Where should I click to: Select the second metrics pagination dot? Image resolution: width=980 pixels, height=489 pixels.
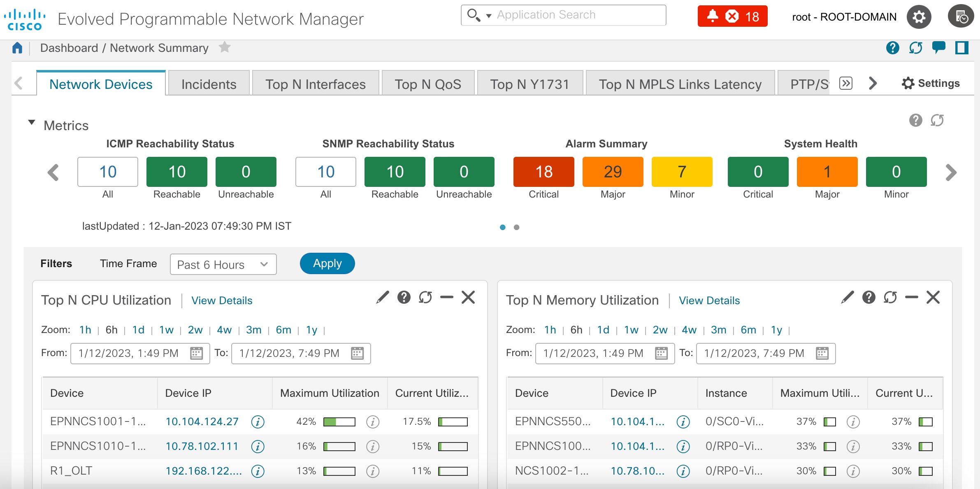(x=516, y=227)
